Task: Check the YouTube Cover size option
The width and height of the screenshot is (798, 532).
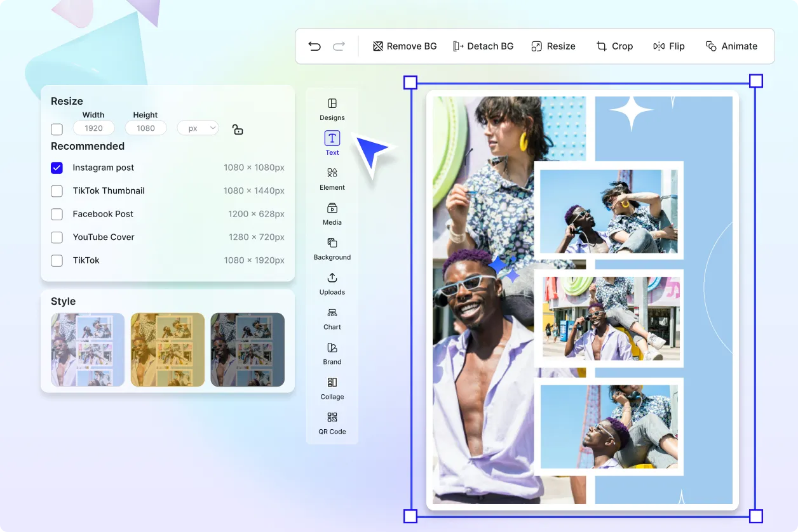Action: (x=57, y=237)
